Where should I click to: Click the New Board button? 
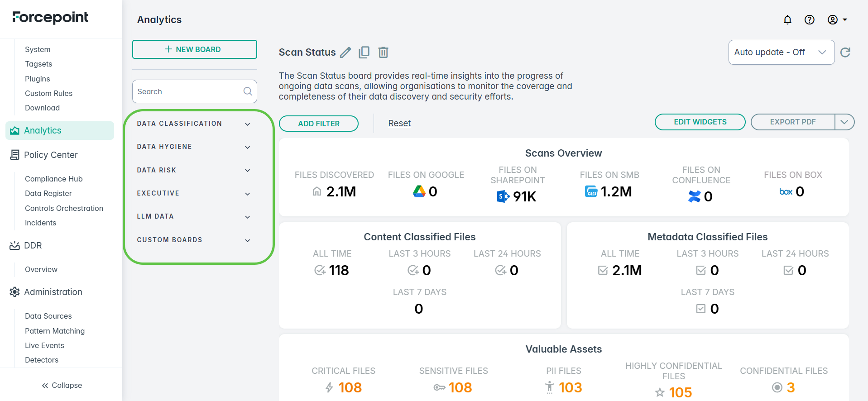coord(194,49)
